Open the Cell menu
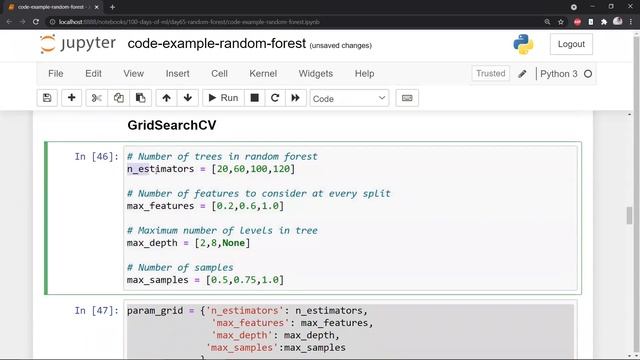Viewport: 640px width, 360px height. (219, 73)
